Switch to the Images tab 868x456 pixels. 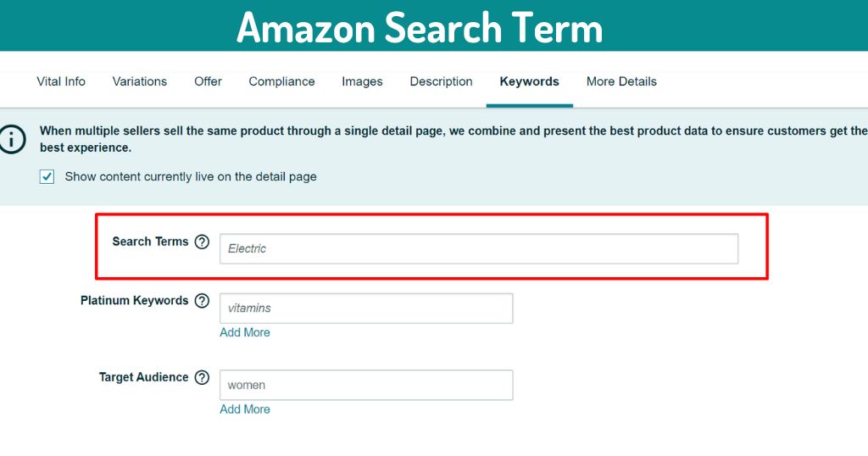362,81
